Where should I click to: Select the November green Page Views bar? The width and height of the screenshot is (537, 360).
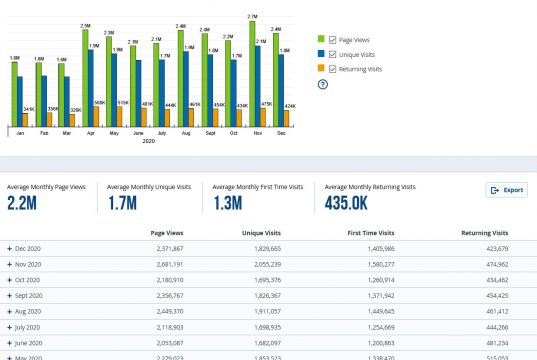tap(252, 74)
